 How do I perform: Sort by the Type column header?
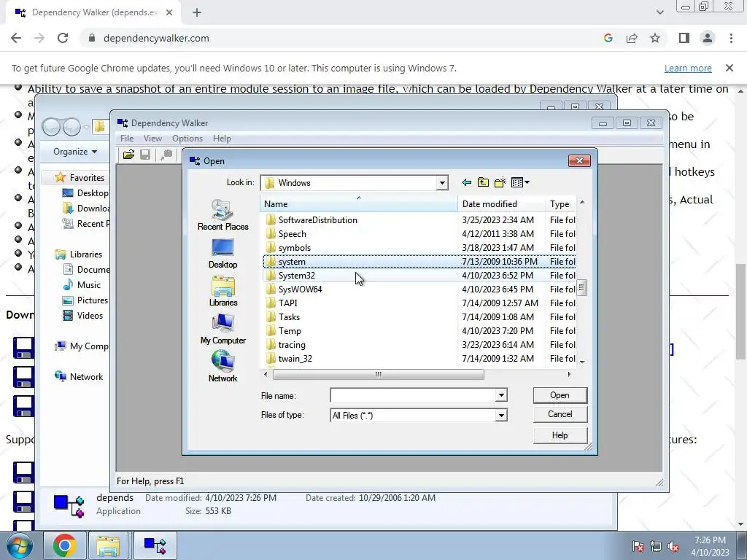pos(560,204)
